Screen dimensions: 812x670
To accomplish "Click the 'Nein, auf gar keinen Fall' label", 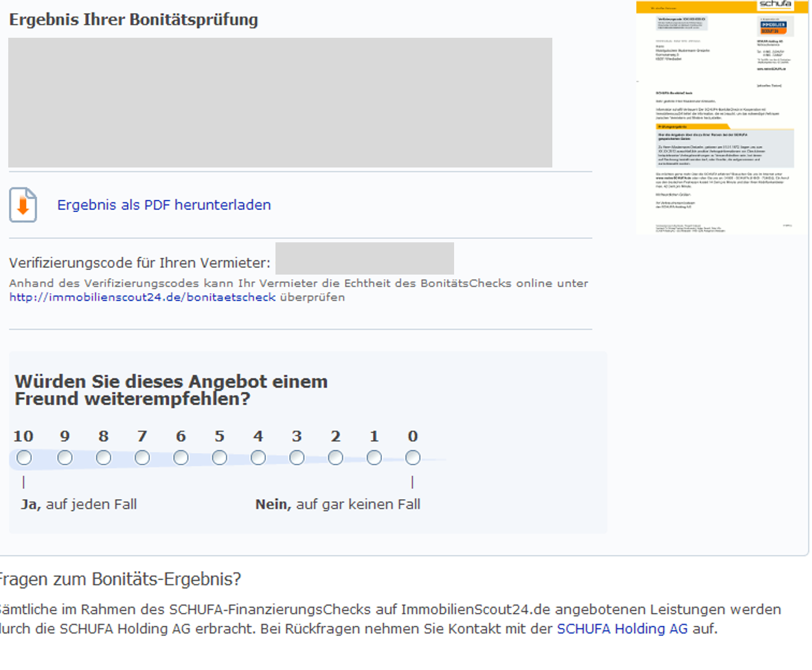I will [x=337, y=505].
